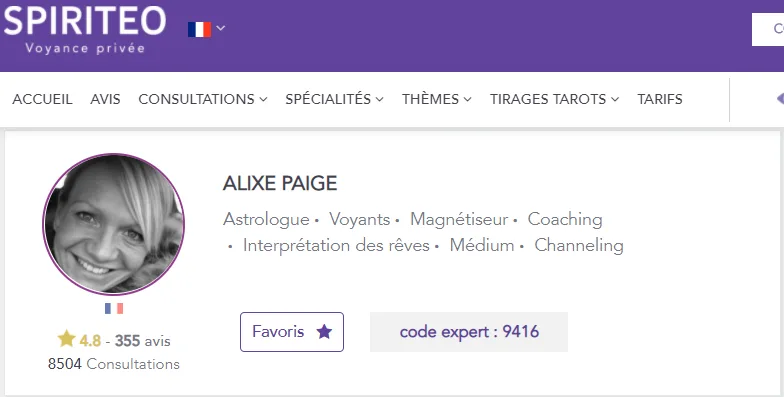Select the Astrologue specialty link
Screen dimensions: 784x397
(266, 220)
